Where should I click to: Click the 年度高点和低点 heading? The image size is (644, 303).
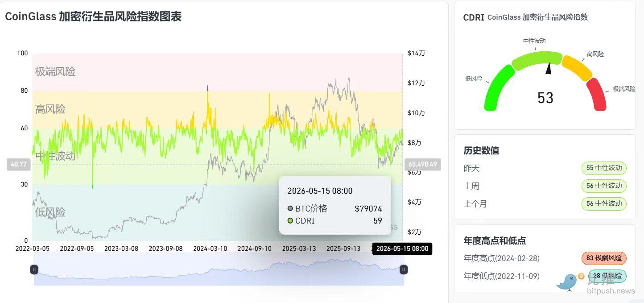[x=495, y=241]
